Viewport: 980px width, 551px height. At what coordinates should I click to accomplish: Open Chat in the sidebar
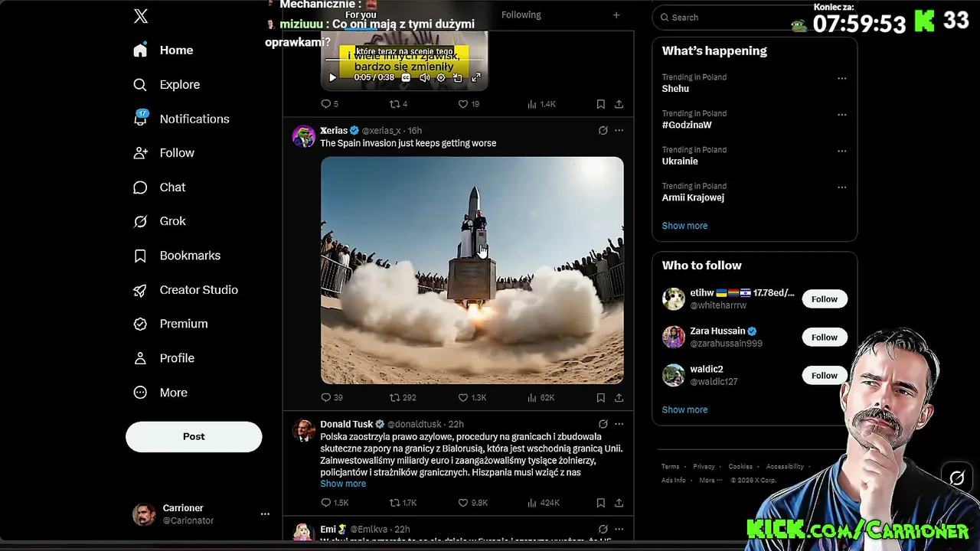pyautogui.click(x=158, y=187)
